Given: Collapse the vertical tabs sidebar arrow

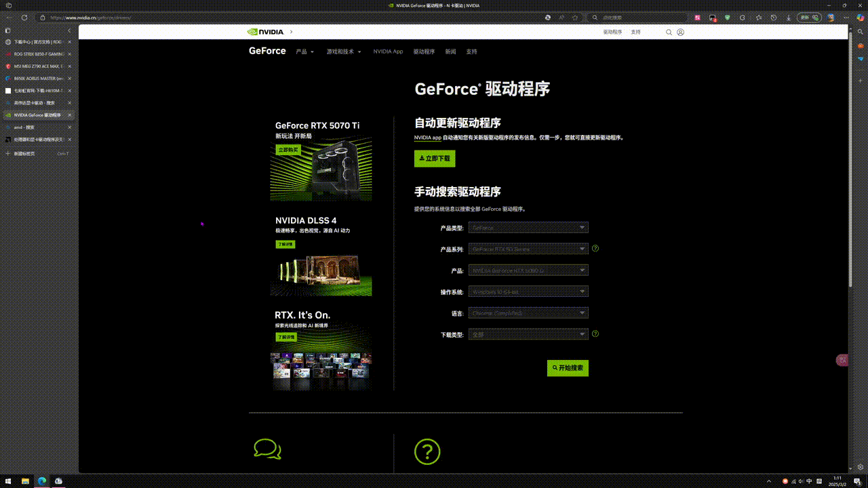Looking at the screenshot, I should coord(69,30).
